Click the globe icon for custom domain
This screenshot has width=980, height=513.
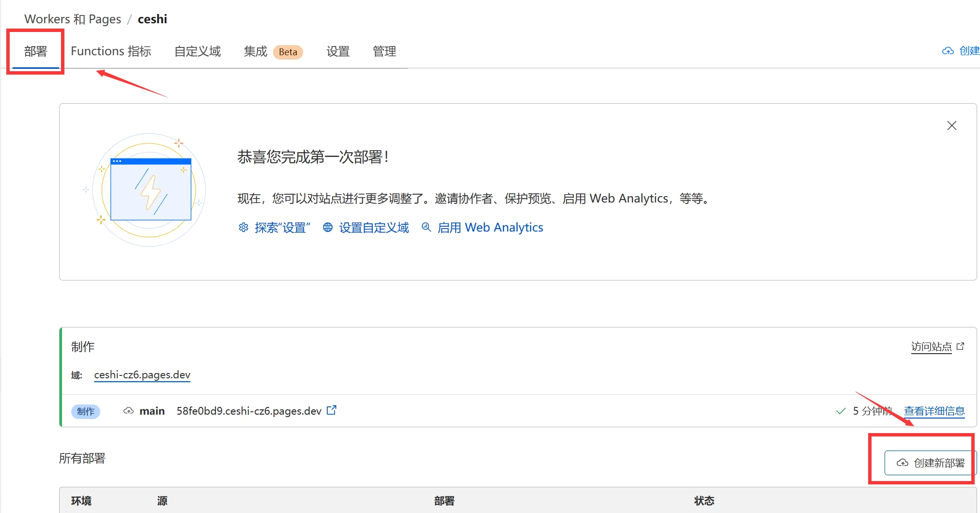click(328, 227)
